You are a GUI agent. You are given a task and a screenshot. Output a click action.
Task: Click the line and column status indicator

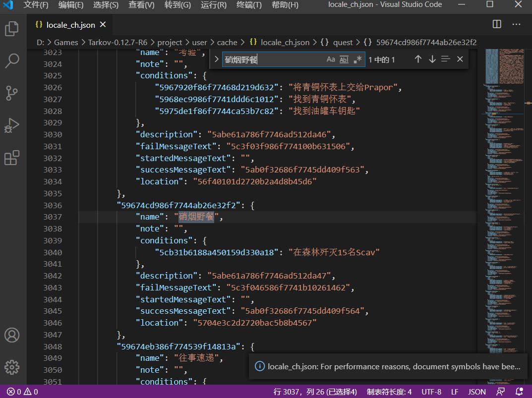315,392
